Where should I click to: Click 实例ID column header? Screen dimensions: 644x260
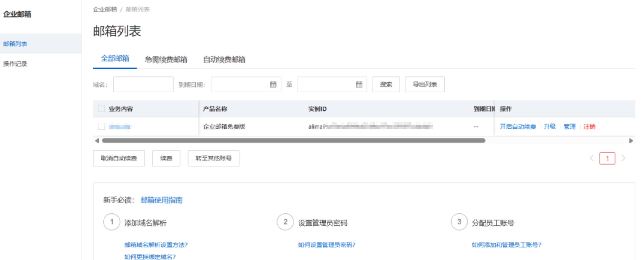pyautogui.click(x=317, y=109)
